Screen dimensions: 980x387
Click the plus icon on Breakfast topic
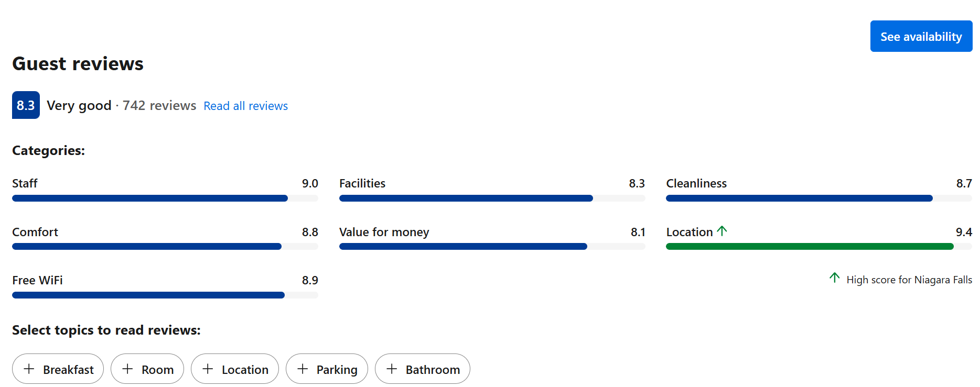[x=29, y=369]
